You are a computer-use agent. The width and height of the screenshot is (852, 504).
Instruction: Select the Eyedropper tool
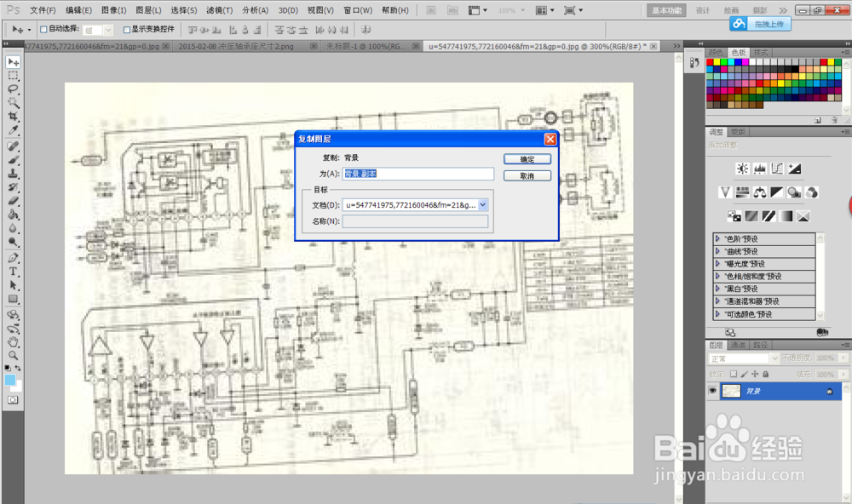(13, 129)
